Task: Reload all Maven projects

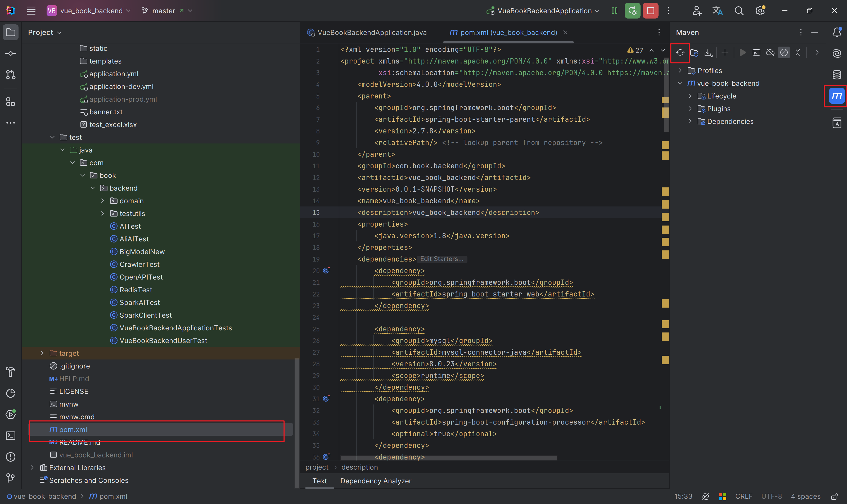Action: pyautogui.click(x=680, y=53)
